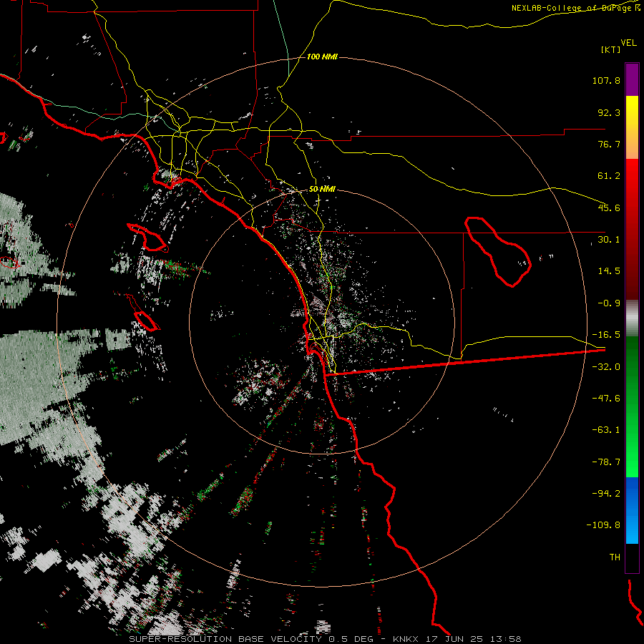Click the 61.2 velocity scale value
This screenshot has width=644, height=644.
(609, 176)
